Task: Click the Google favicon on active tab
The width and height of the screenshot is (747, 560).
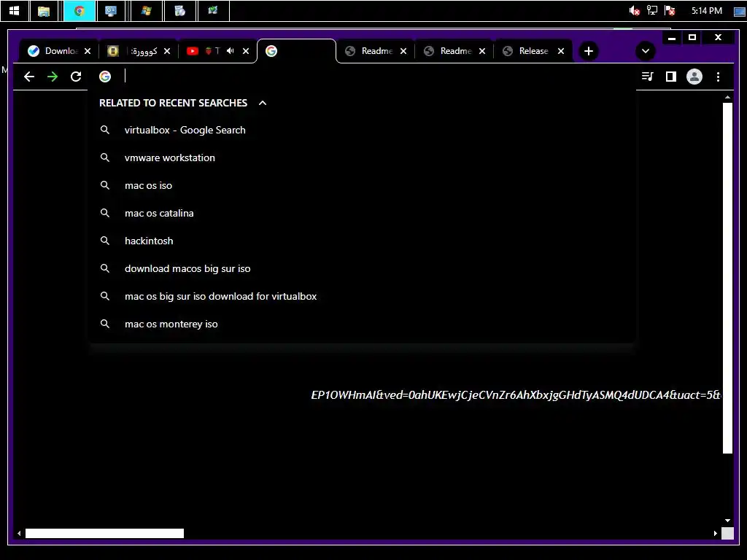Action: 271,51
